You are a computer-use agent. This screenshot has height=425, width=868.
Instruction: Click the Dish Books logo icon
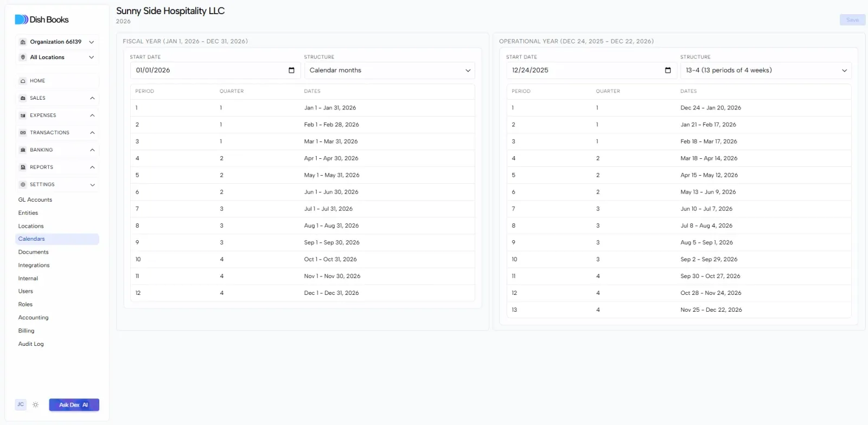(x=21, y=20)
